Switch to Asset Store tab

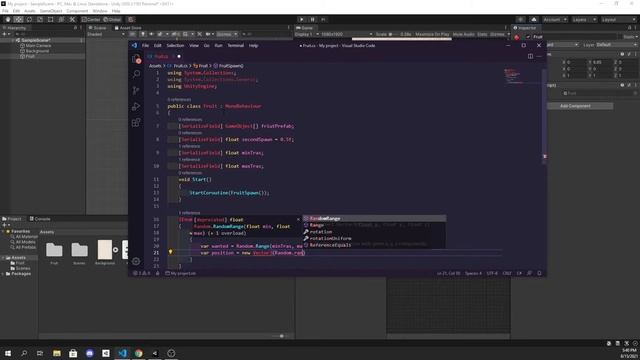(128, 28)
